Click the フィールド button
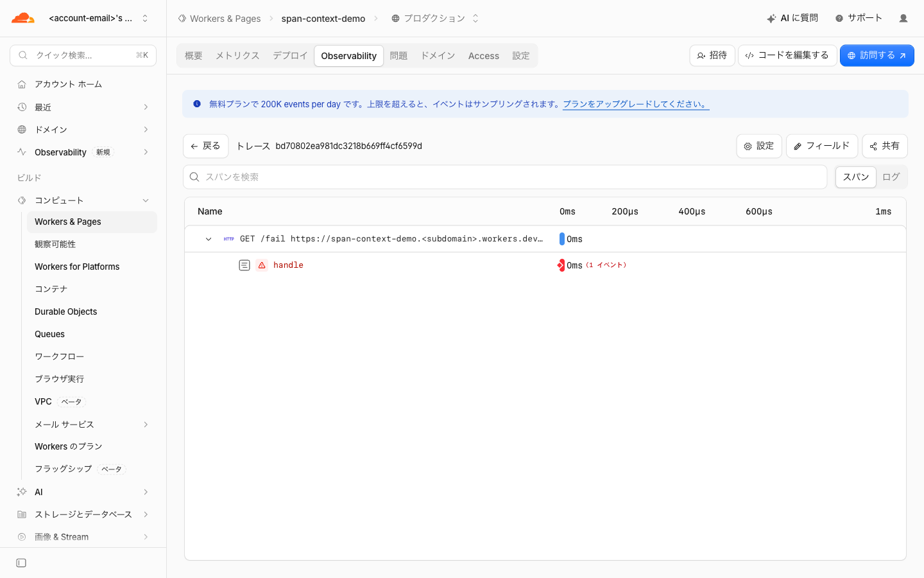 [x=822, y=146]
